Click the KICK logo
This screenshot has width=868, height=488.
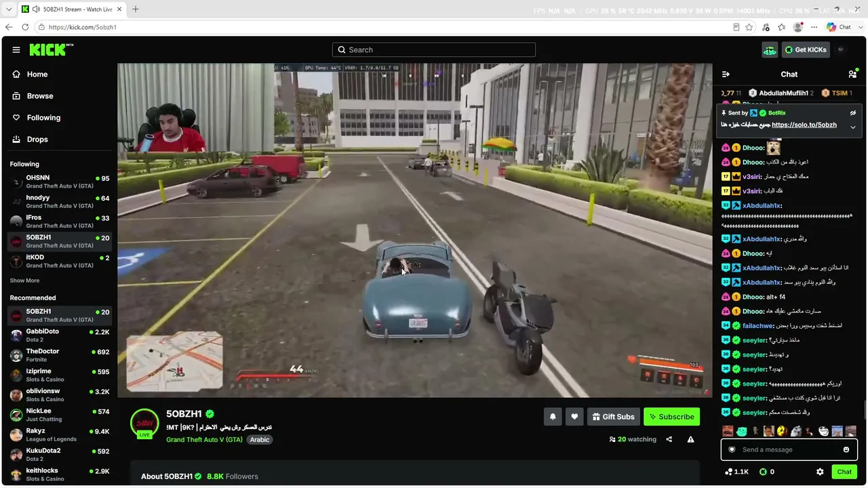click(x=52, y=49)
